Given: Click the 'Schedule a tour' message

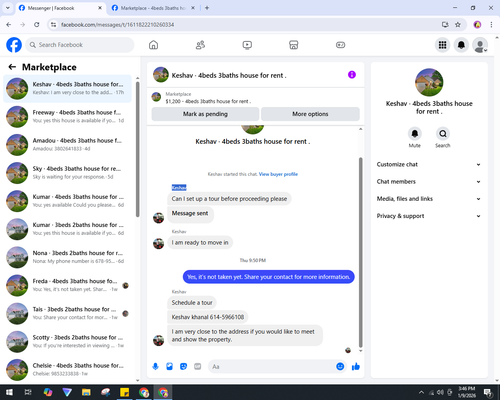Looking at the screenshot, I should pos(192,303).
